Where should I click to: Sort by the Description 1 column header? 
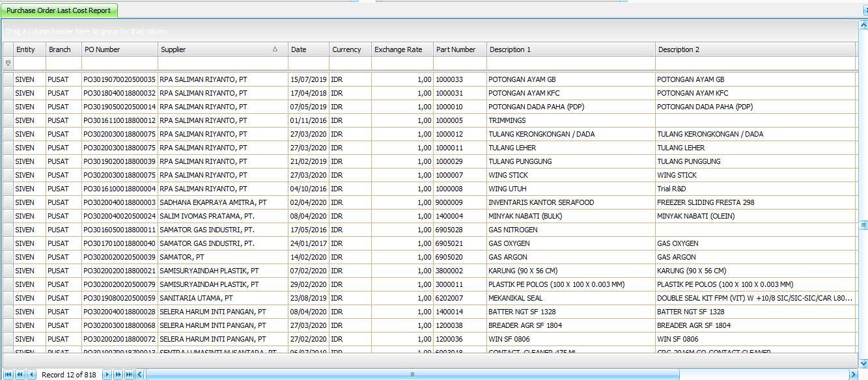[x=571, y=49]
